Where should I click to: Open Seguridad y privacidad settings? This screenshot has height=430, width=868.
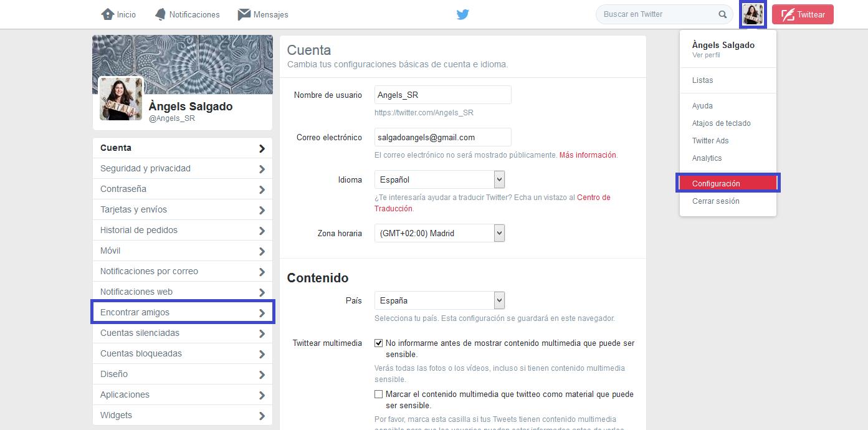[145, 168]
